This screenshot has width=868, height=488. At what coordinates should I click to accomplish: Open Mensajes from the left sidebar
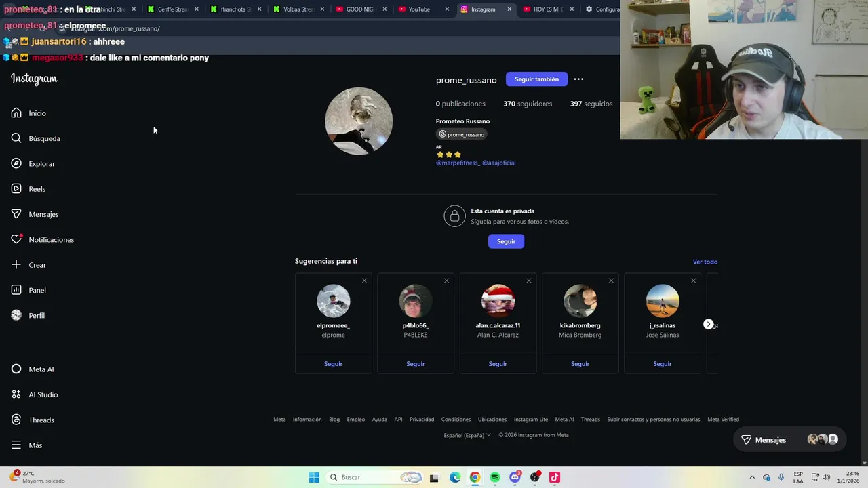tap(35, 214)
